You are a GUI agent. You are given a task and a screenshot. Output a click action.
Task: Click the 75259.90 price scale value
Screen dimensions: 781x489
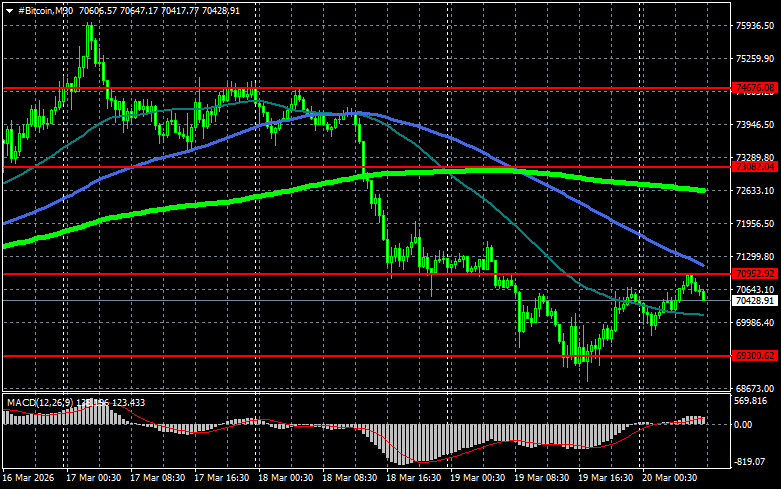[755, 59]
